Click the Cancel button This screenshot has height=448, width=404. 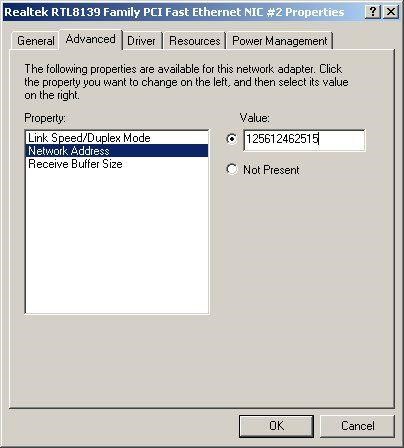click(357, 426)
